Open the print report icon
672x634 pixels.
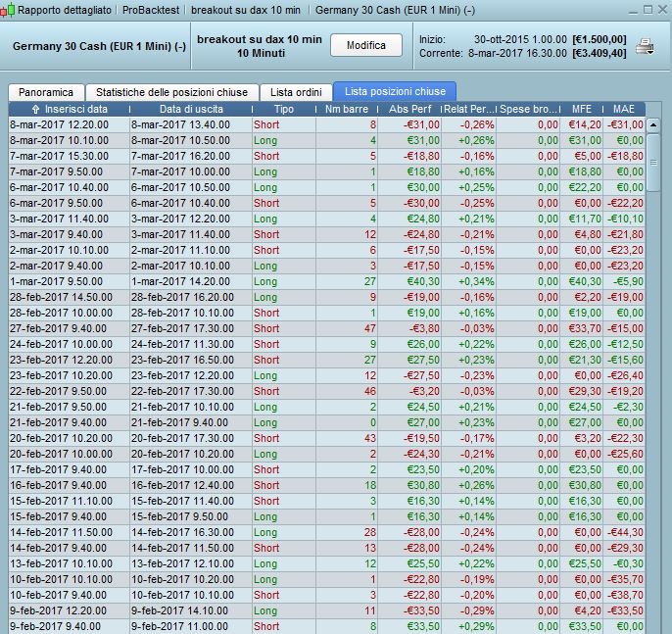645,46
